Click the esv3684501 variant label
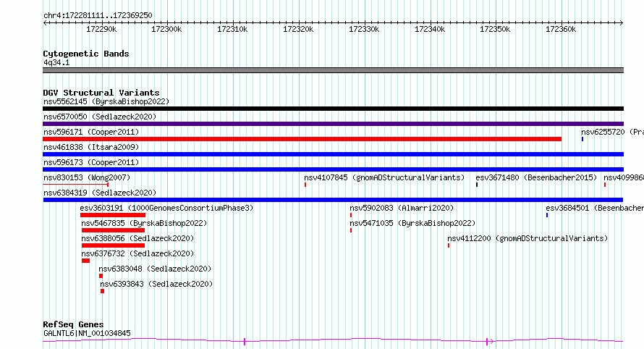 tap(595, 208)
